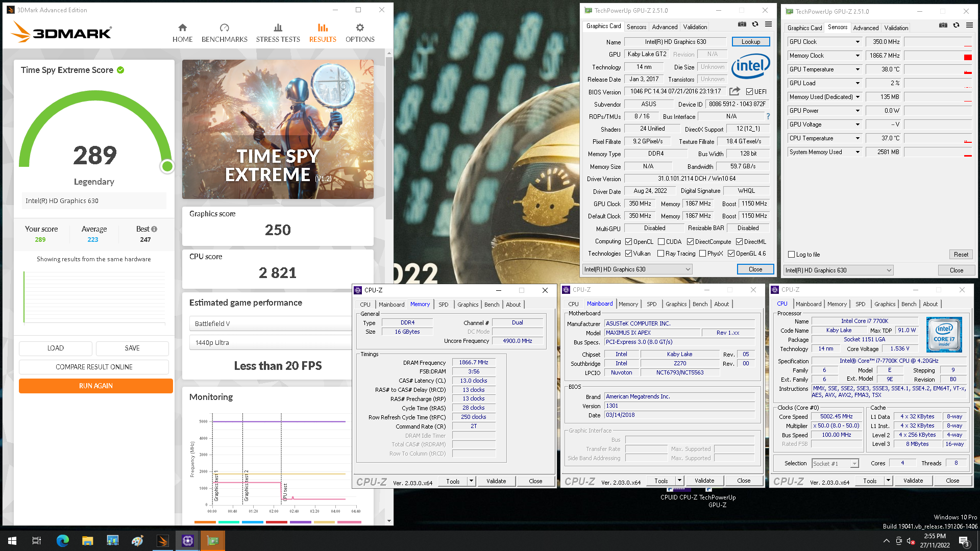Click Reset in GPU-Z Sensors window

pyautogui.click(x=961, y=255)
